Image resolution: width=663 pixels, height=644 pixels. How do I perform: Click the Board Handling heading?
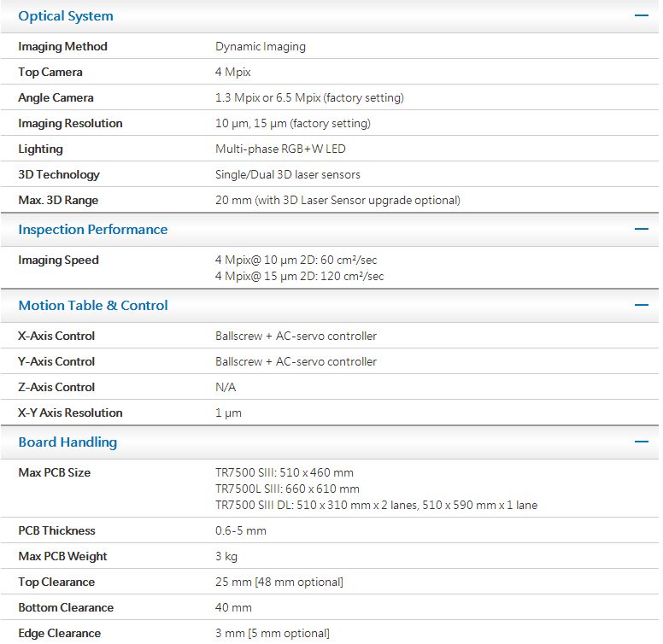coord(67,442)
